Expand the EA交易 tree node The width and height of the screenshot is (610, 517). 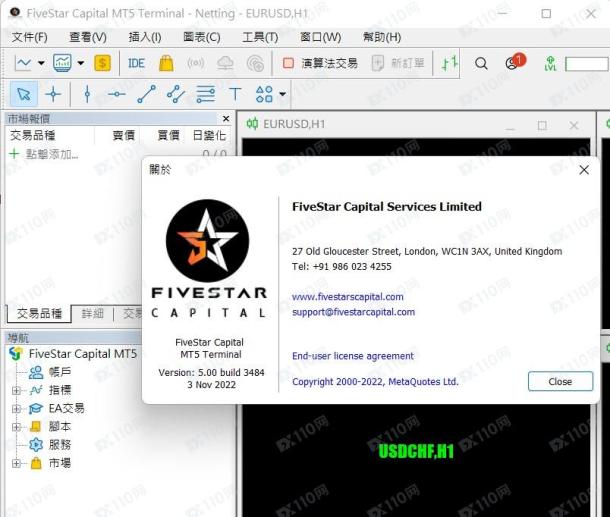(16, 408)
